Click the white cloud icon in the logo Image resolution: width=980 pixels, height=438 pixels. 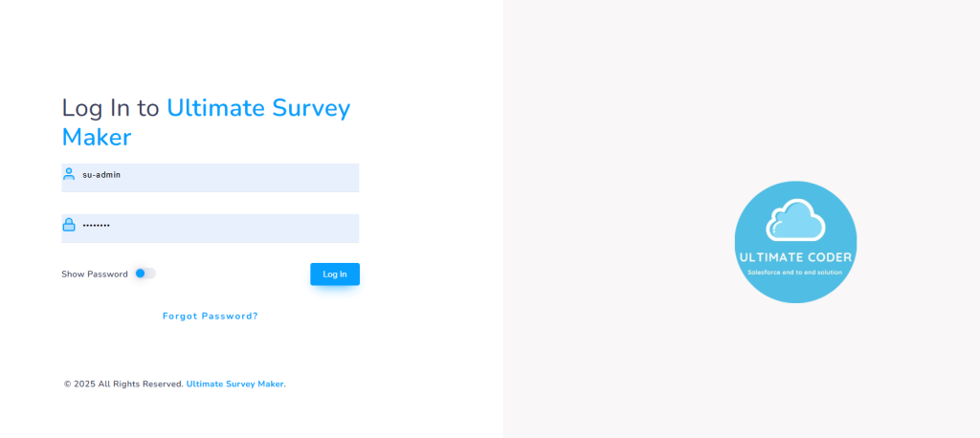point(795,220)
